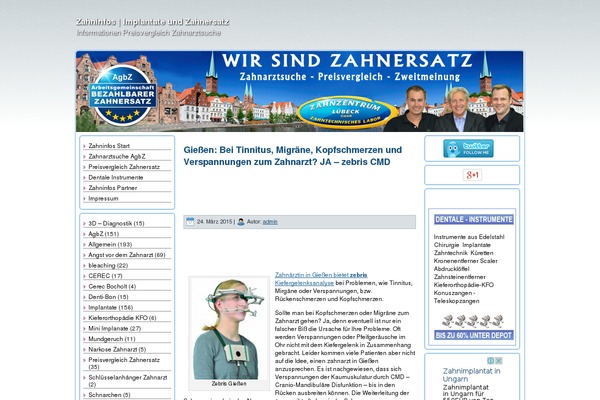Open category Mini Implanate (27)

click(x=114, y=328)
